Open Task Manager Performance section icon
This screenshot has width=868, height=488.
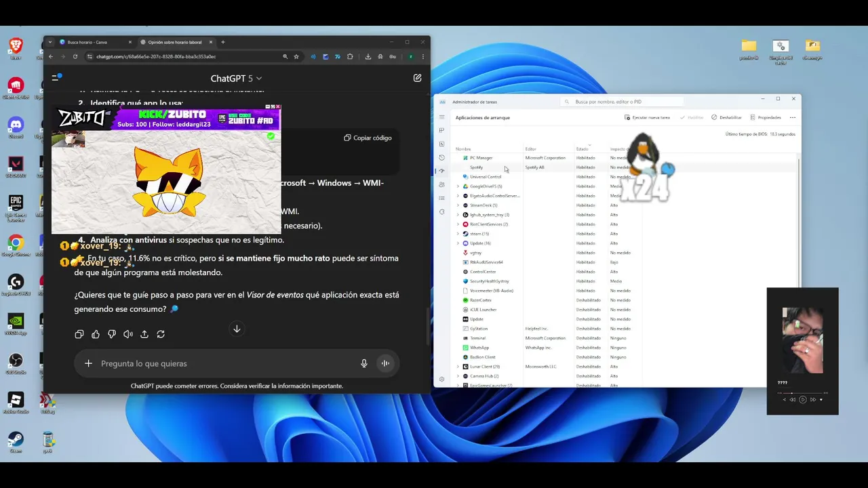point(442,144)
